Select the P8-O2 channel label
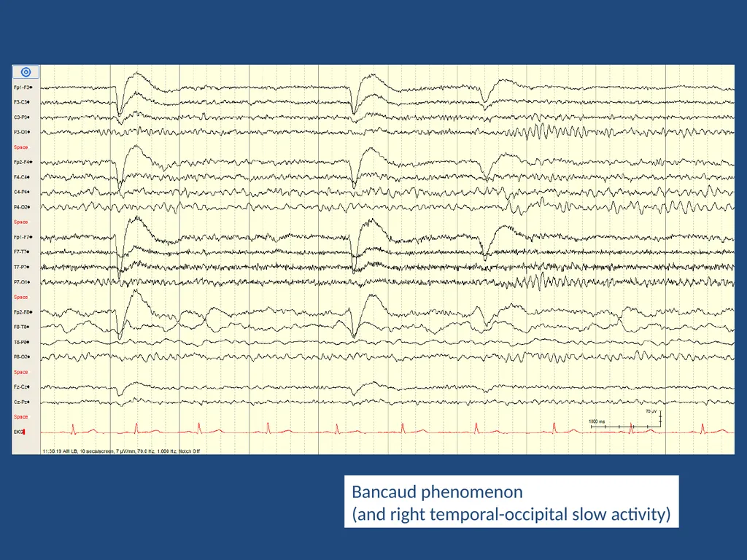Screen dimensions: 747x560 click(22, 357)
